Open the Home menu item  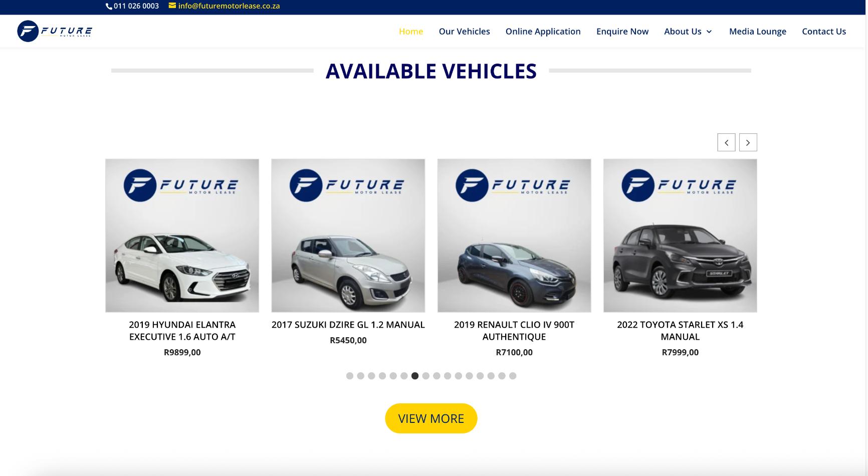point(411,31)
